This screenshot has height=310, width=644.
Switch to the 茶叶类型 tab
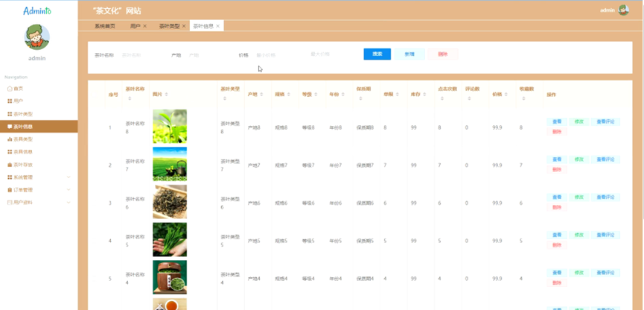(x=169, y=26)
